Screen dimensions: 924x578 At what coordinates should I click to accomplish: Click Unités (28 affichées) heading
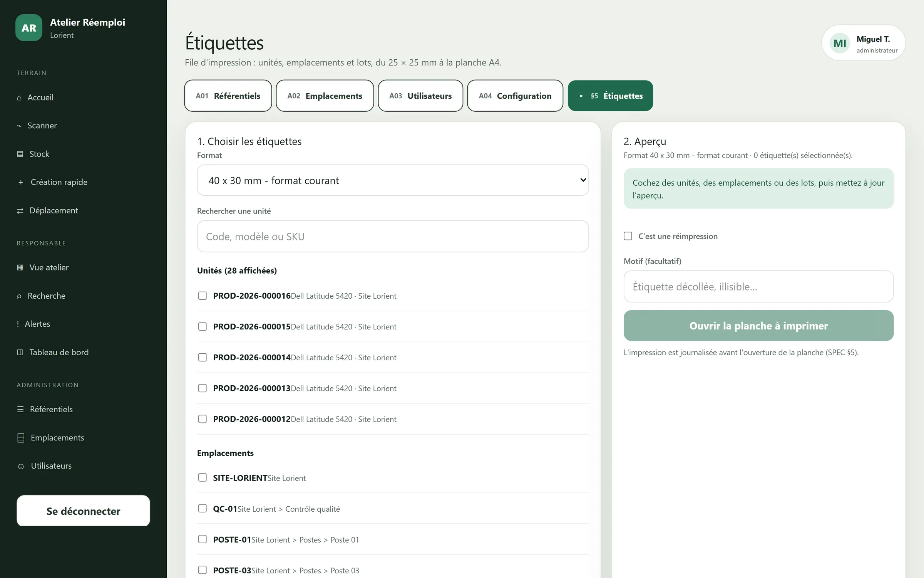(237, 271)
